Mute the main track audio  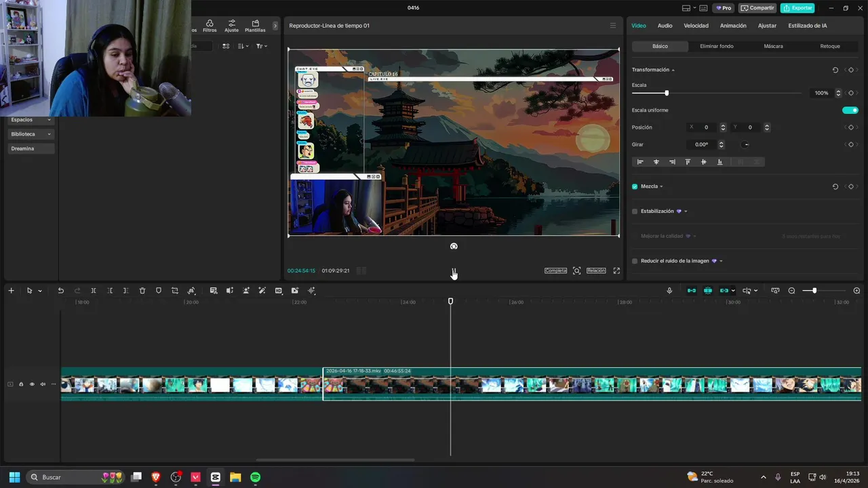coord(43,384)
